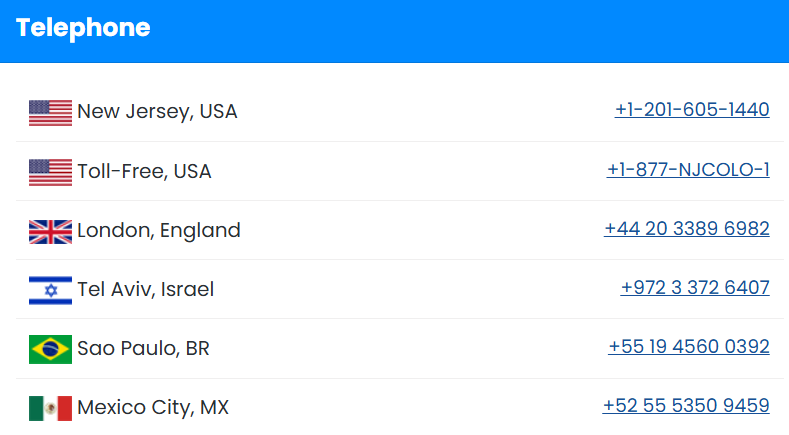Click the Mexico flag icon
Screen dimensions: 789x435
(50, 408)
